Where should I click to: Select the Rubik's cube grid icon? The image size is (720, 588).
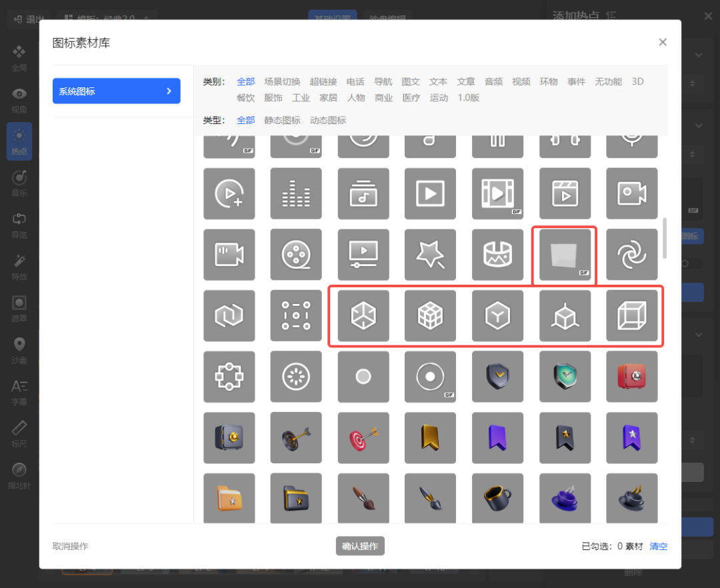430,316
